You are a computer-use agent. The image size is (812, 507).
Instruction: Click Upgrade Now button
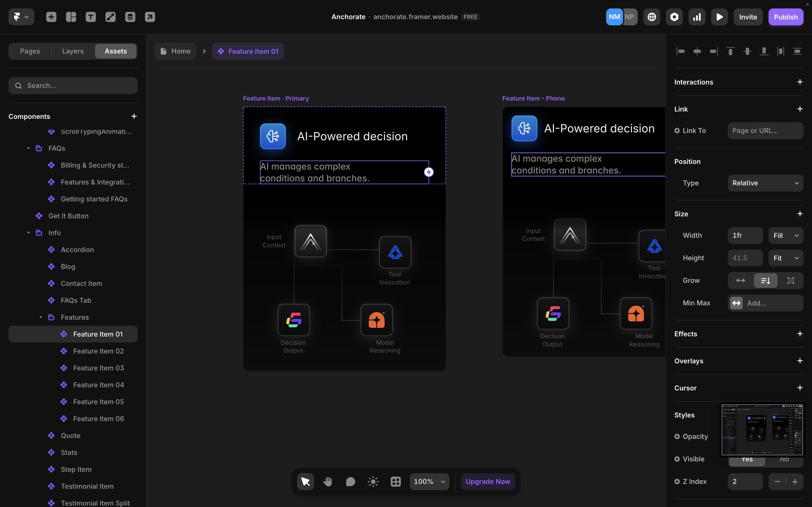[x=487, y=482]
